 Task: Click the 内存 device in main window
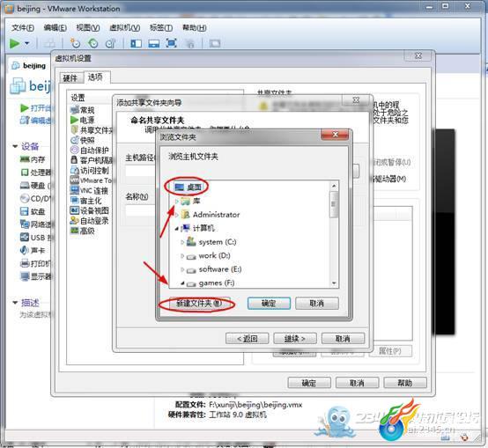(x=33, y=160)
